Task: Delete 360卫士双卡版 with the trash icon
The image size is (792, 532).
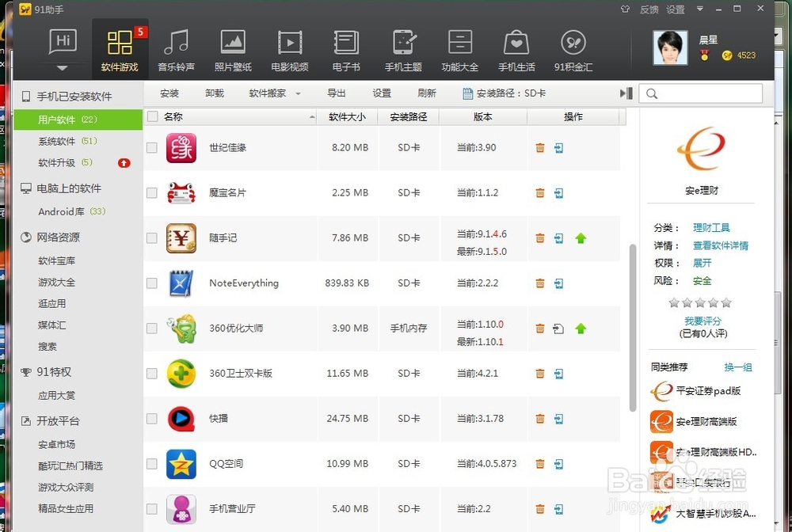Action: [540, 374]
